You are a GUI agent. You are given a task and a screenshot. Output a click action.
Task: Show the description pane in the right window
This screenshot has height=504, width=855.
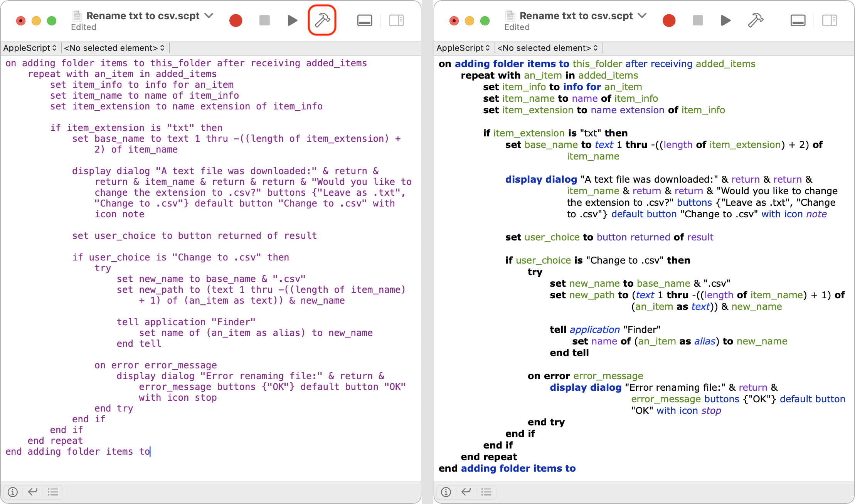click(x=446, y=492)
